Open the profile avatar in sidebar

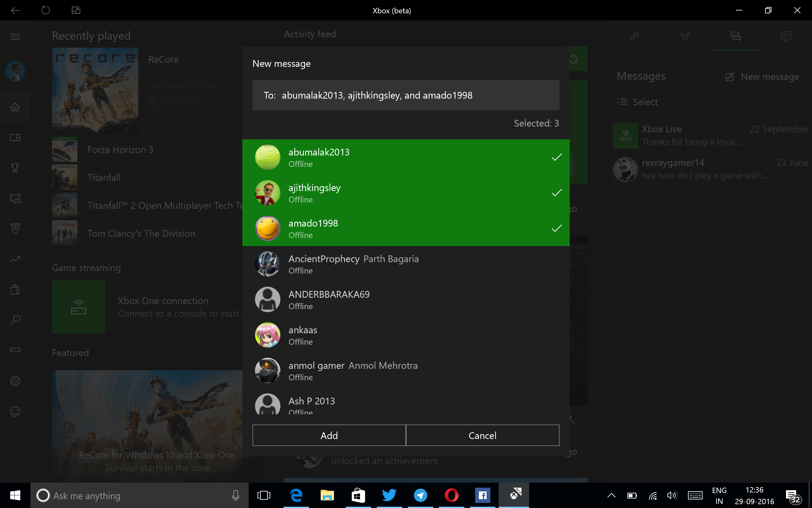pos(15,71)
